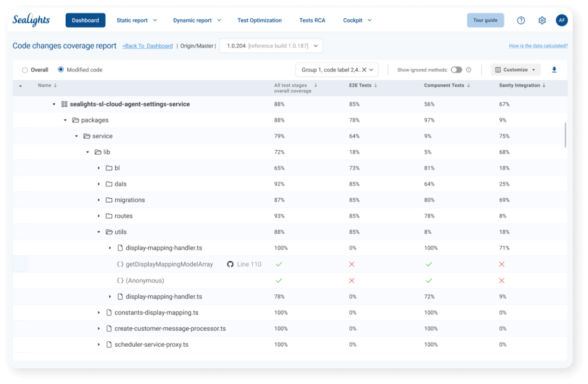Open settings via the gear icon

(542, 20)
